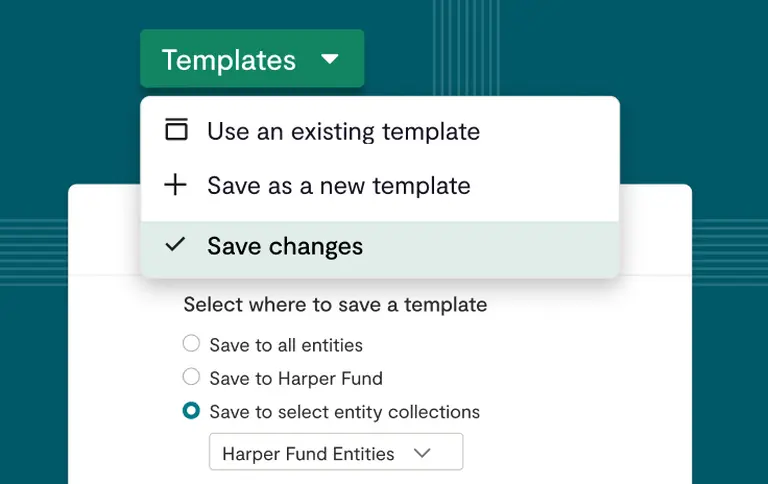Choose Save as a new template

338,186
